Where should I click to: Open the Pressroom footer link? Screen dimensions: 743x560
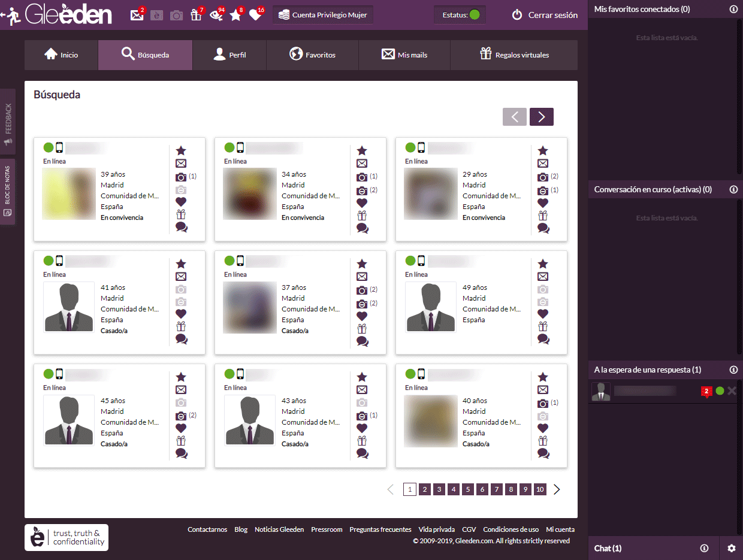[x=327, y=529]
